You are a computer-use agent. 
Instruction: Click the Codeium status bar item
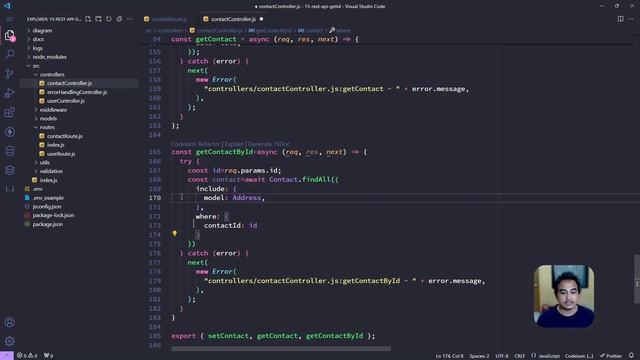tap(579, 356)
